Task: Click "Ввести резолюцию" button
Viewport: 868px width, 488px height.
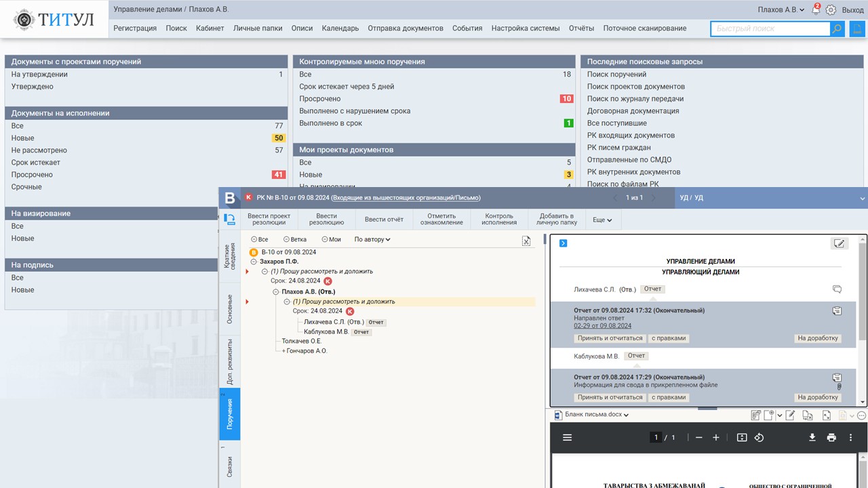Action: click(326, 220)
